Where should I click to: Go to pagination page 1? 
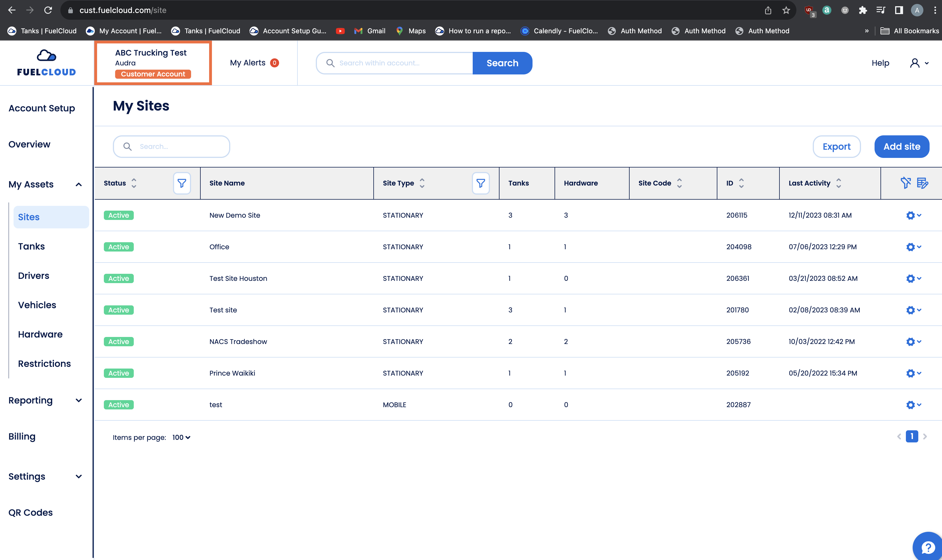[x=912, y=436]
